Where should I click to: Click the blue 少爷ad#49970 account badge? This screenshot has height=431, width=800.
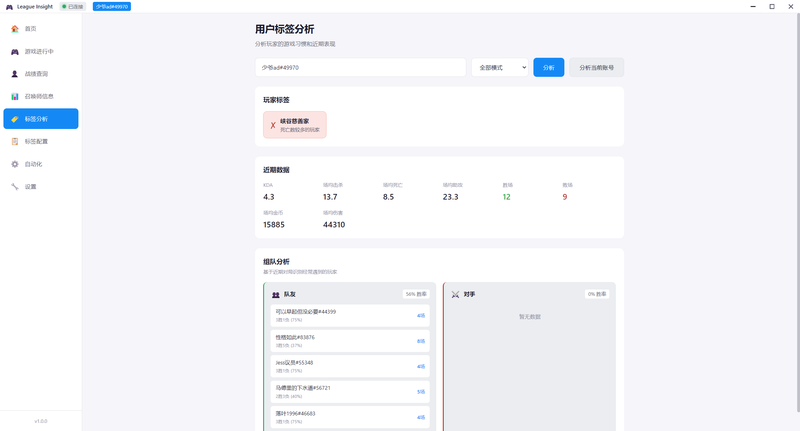[112, 7]
